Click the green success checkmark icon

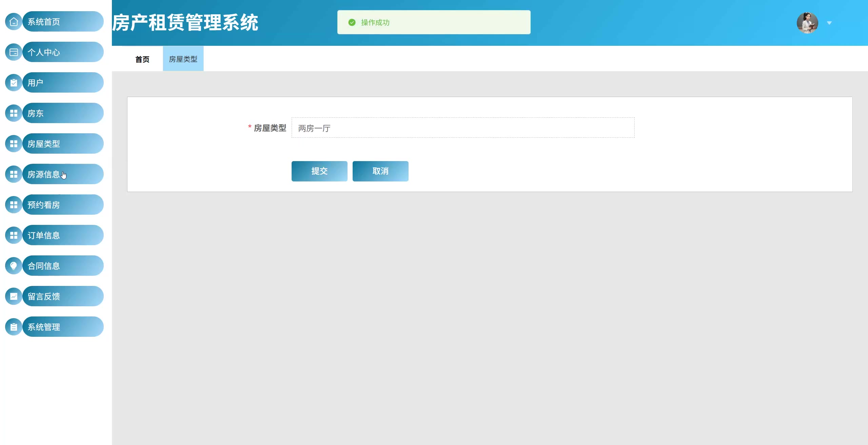[x=352, y=22]
